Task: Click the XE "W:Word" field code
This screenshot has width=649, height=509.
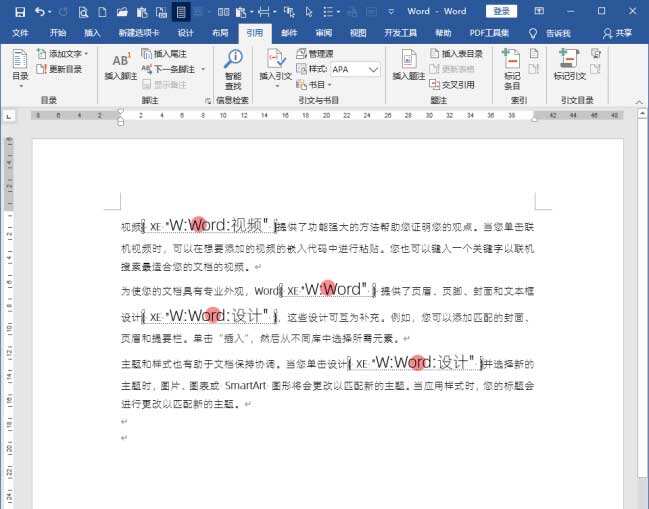Action: point(327,289)
